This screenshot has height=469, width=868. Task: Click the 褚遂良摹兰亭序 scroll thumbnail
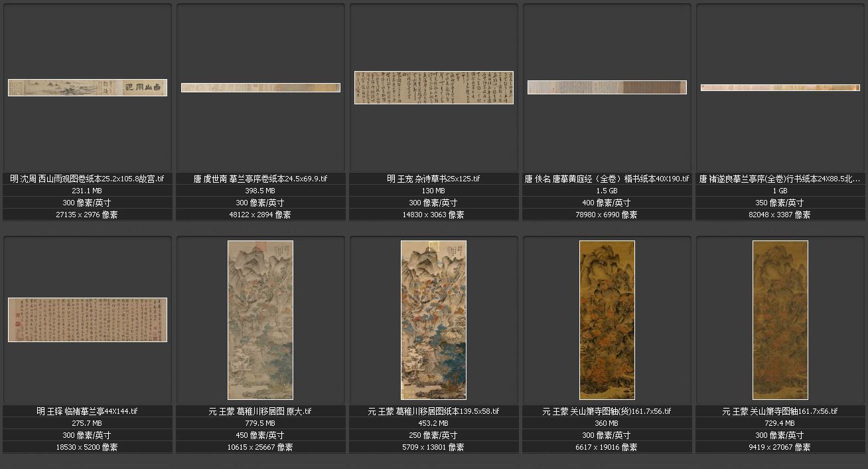tap(780, 88)
